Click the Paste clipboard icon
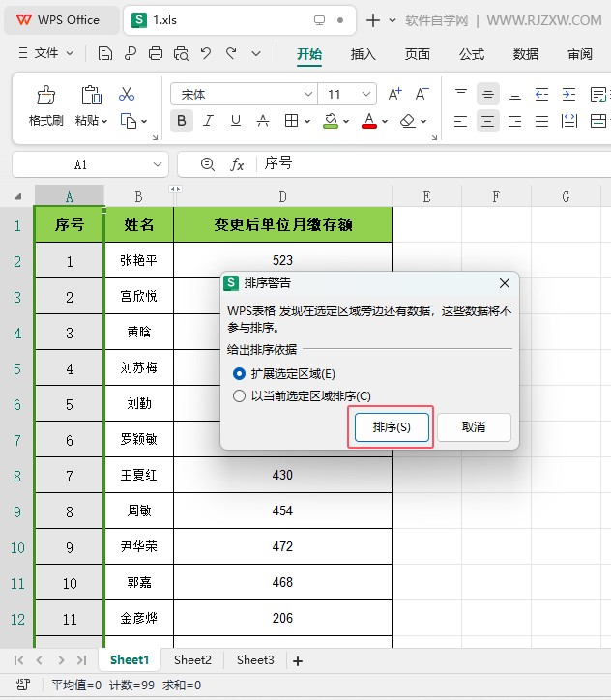 pos(91,95)
